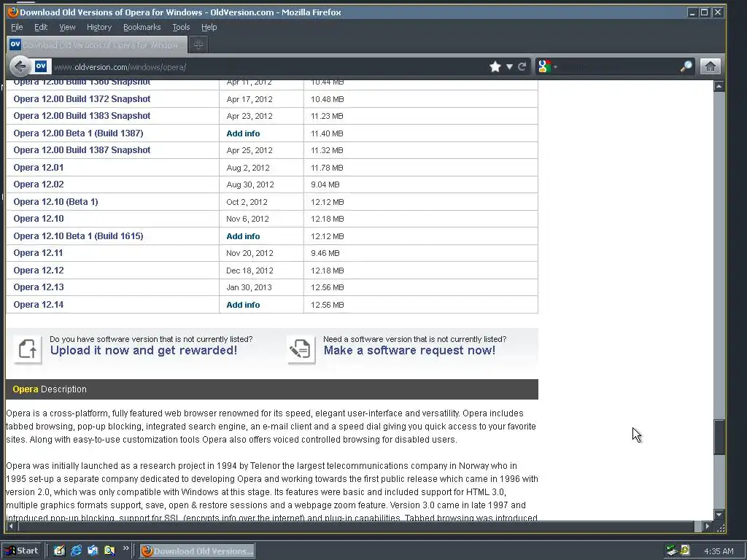Viewport: 747px width, 560px height.
Task: Open Opera 12.00 Build 1387 Snapshot link
Action: [x=82, y=150]
